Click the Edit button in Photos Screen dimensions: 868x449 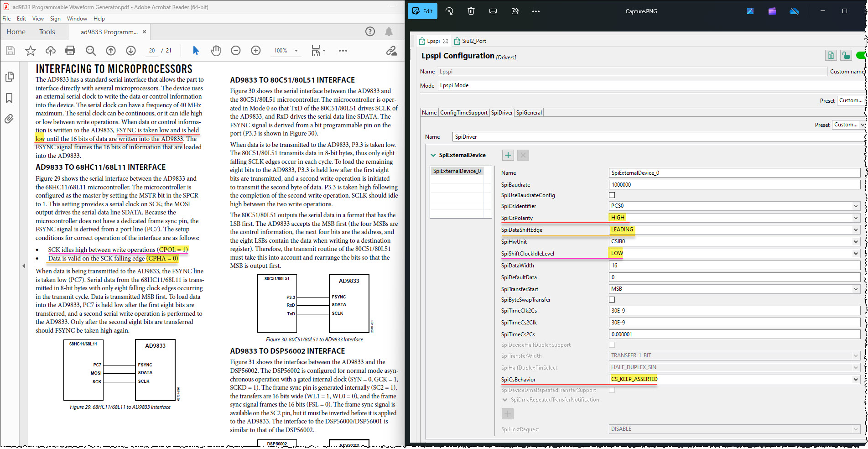(422, 11)
